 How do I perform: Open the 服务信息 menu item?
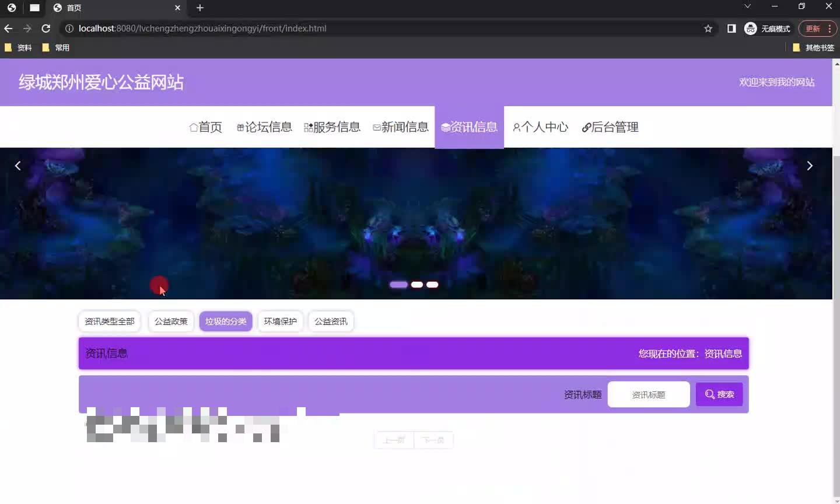[x=332, y=127]
